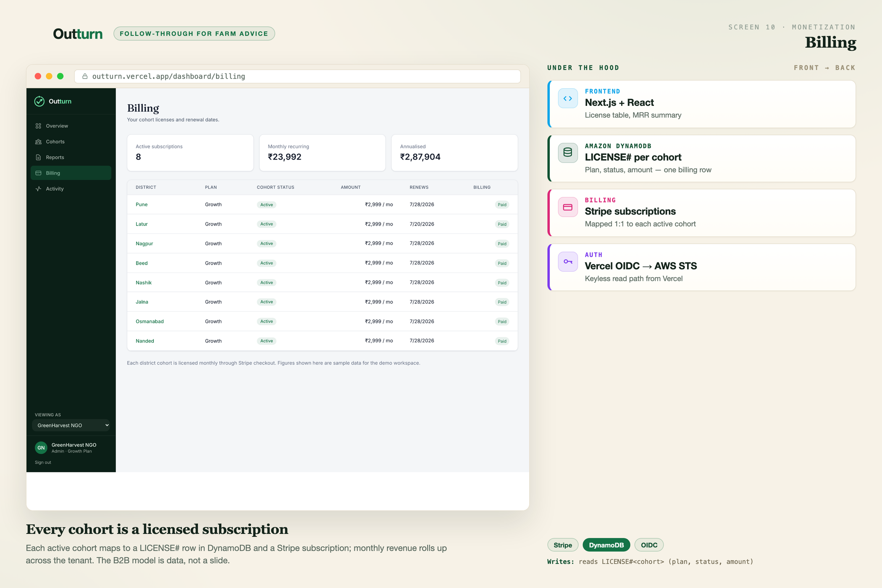Click the AMOUNT column header
The height and width of the screenshot is (588, 882).
(x=351, y=187)
